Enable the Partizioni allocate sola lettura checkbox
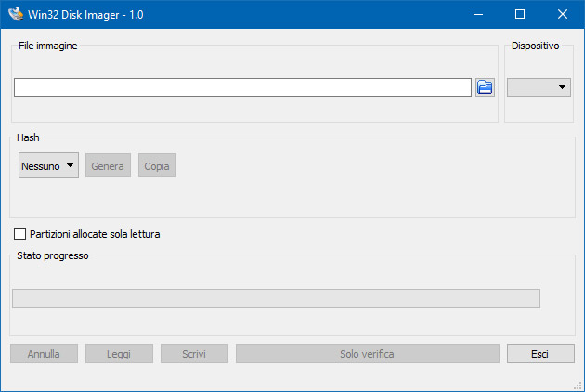This screenshot has height=392, width=585. 20,234
